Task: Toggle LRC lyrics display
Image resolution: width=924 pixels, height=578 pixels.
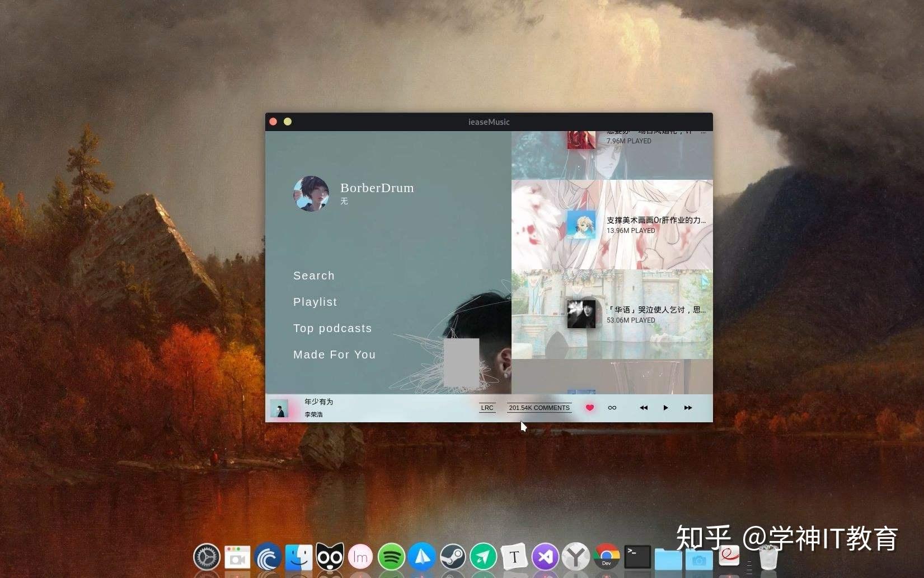Action: coord(486,408)
